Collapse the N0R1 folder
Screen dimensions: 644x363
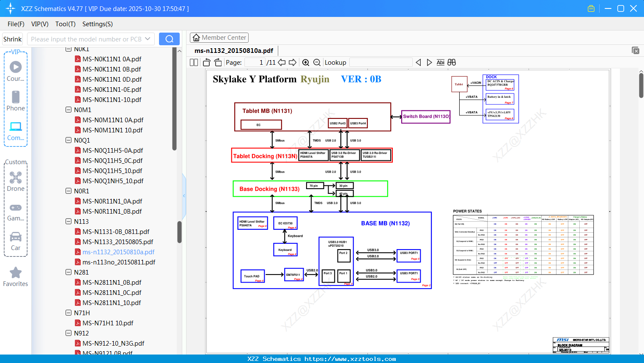(x=69, y=191)
